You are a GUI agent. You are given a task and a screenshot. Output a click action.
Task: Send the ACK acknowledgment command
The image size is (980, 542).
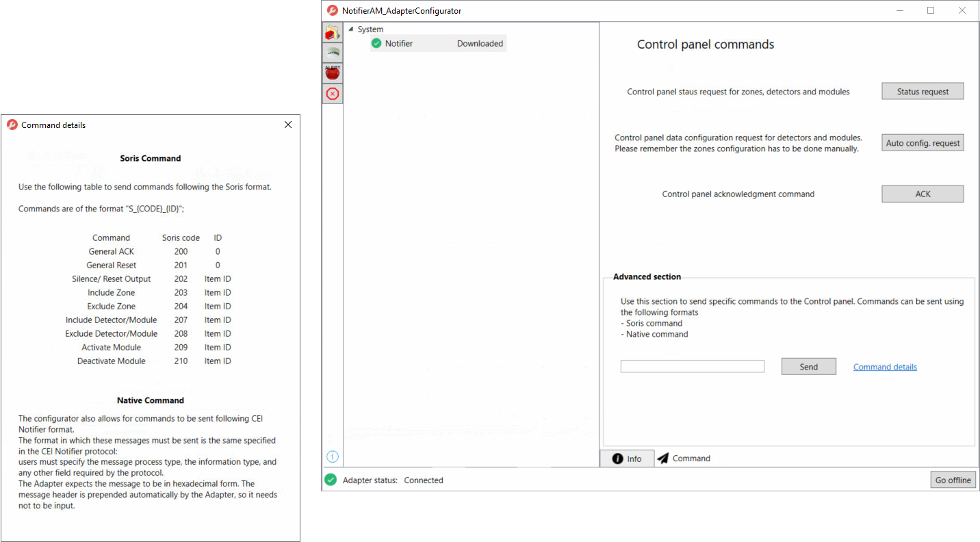tap(922, 194)
